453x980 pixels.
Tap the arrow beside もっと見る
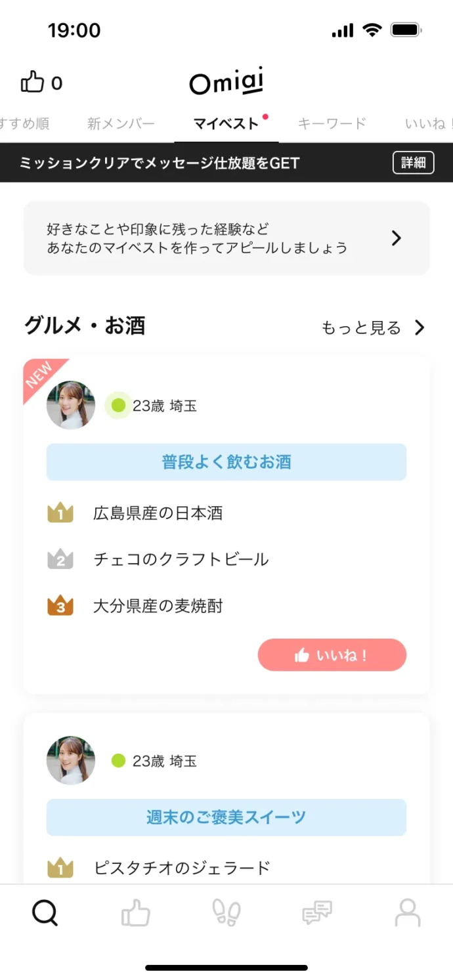coord(420,327)
